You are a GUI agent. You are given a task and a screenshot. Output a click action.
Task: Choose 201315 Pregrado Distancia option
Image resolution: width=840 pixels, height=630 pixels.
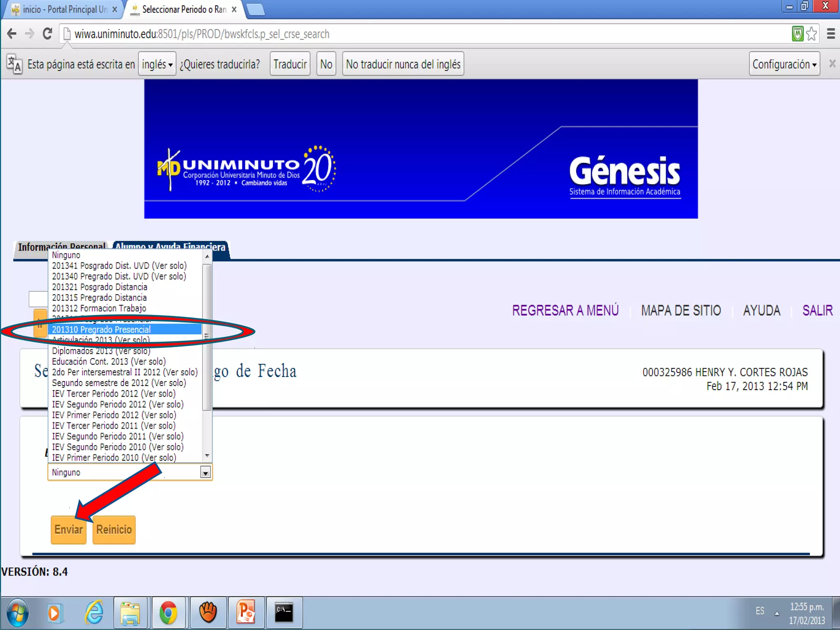pyautogui.click(x=99, y=298)
